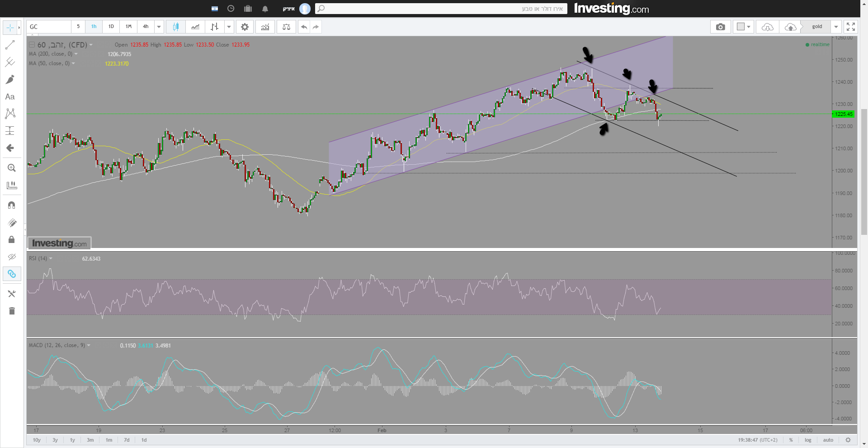The width and height of the screenshot is (868, 448).
Task: Select the trend line drawing tool
Action: pyautogui.click(x=10, y=45)
